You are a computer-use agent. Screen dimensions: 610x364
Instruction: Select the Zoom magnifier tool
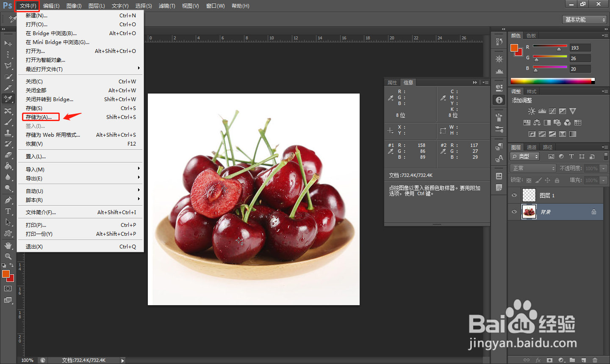(8, 256)
